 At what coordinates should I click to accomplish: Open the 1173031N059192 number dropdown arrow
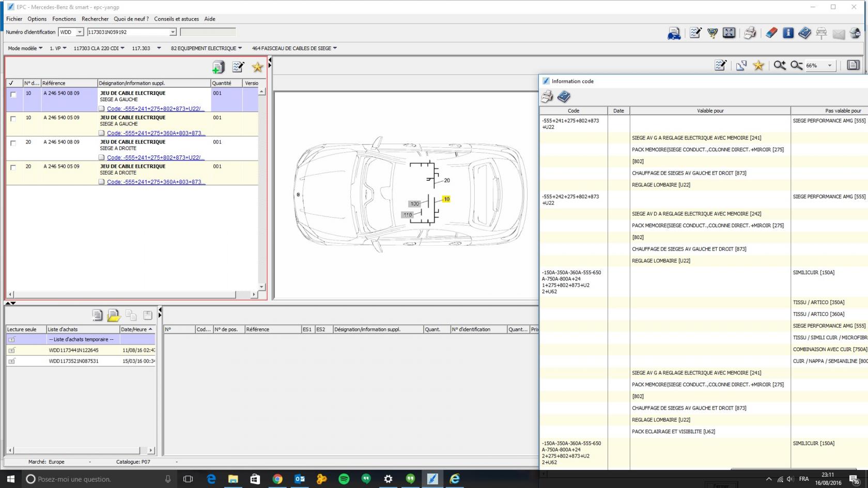pyautogui.click(x=173, y=32)
